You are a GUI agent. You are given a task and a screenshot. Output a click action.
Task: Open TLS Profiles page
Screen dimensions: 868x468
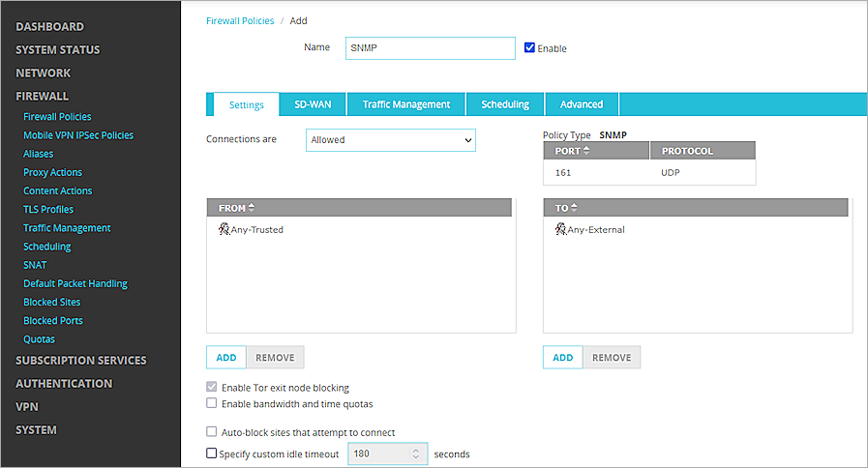click(48, 209)
